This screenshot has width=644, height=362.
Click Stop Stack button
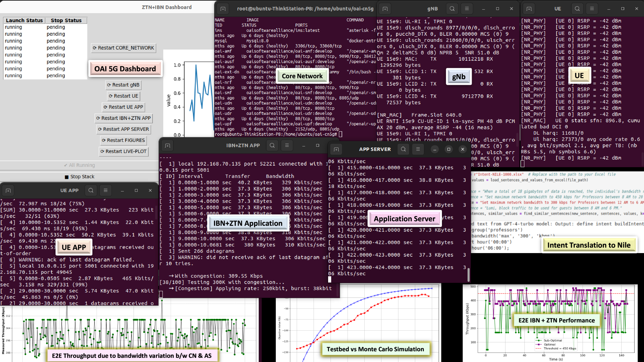click(x=80, y=177)
